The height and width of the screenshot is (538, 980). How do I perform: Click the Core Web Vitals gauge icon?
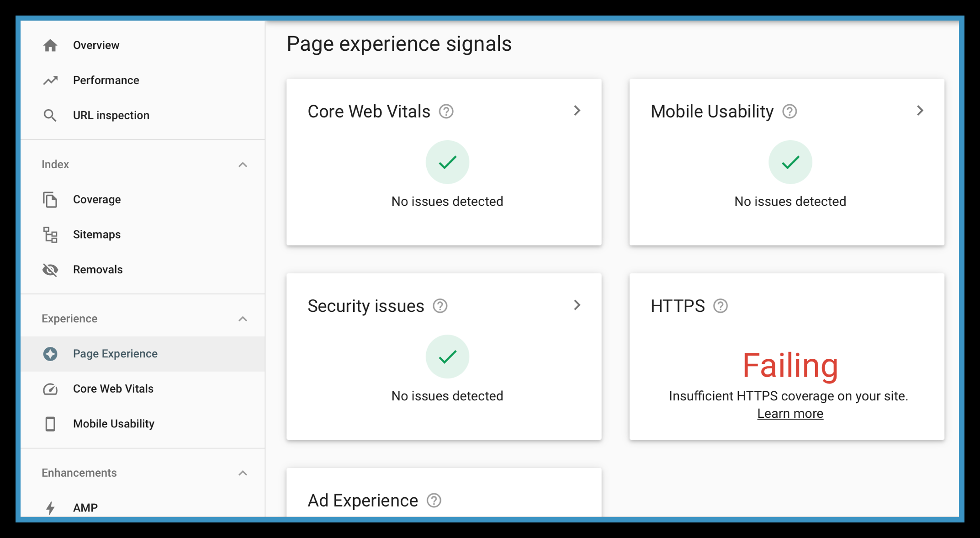coord(50,389)
